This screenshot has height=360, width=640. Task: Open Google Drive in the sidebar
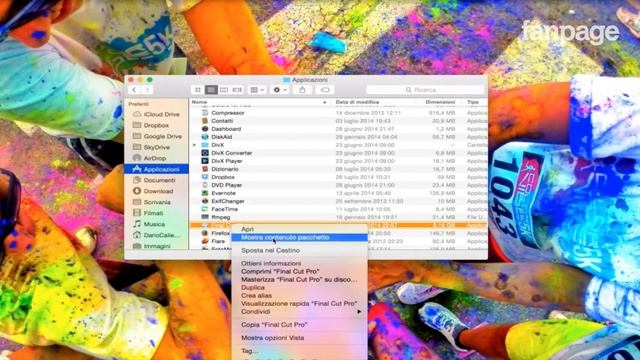[x=156, y=136]
